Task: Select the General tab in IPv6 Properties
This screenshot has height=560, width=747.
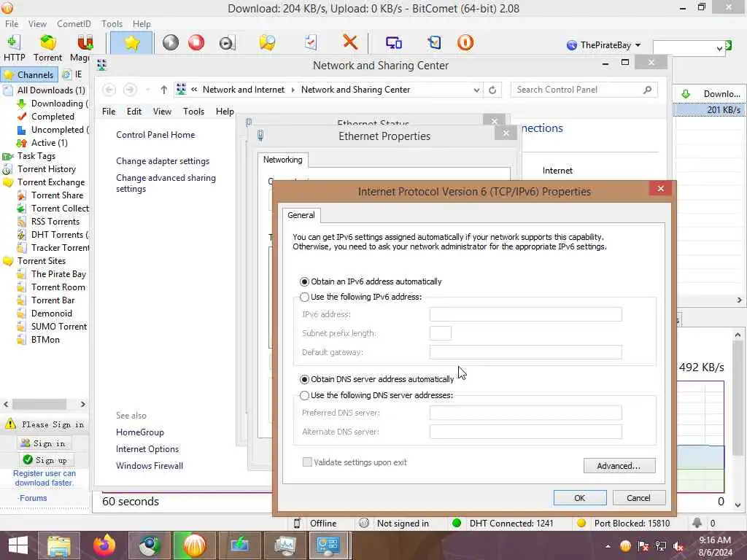Action: click(301, 215)
